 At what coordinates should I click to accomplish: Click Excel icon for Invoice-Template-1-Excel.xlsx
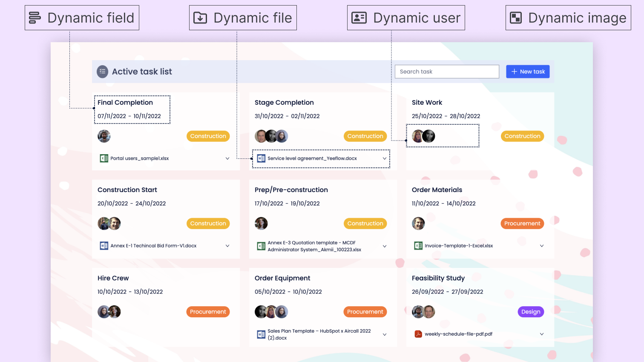coord(418,246)
